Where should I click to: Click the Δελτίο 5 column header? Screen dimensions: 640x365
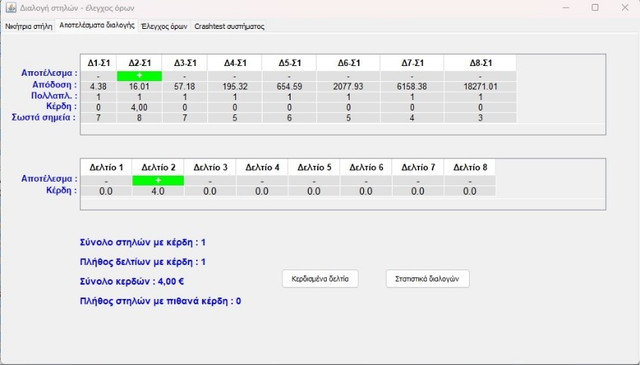click(314, 167)
